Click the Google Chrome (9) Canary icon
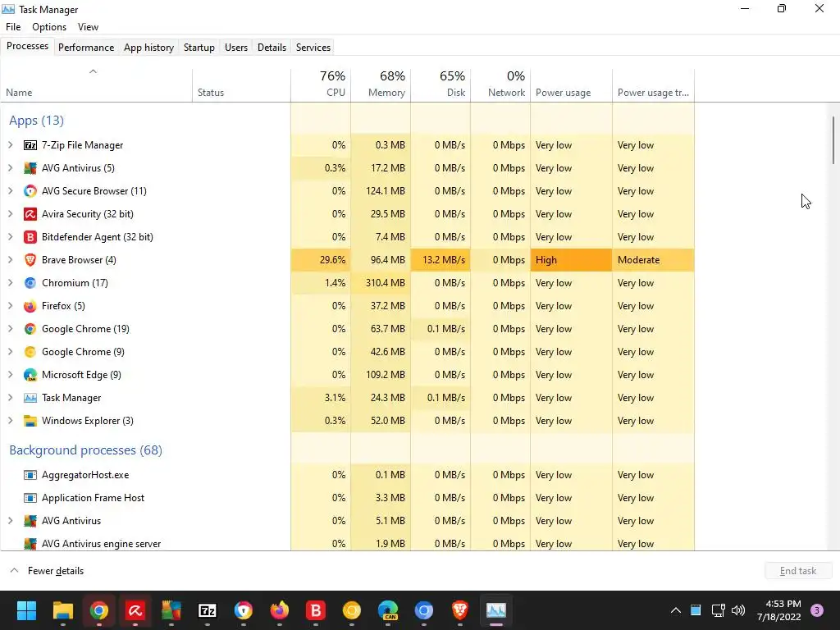This screenshot has width=840, height=630. click(30, 352)
